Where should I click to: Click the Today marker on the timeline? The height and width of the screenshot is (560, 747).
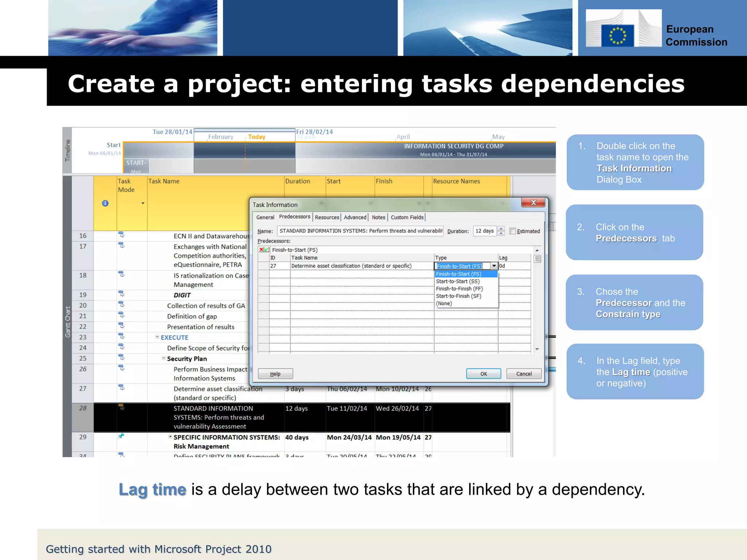(257, 137)
